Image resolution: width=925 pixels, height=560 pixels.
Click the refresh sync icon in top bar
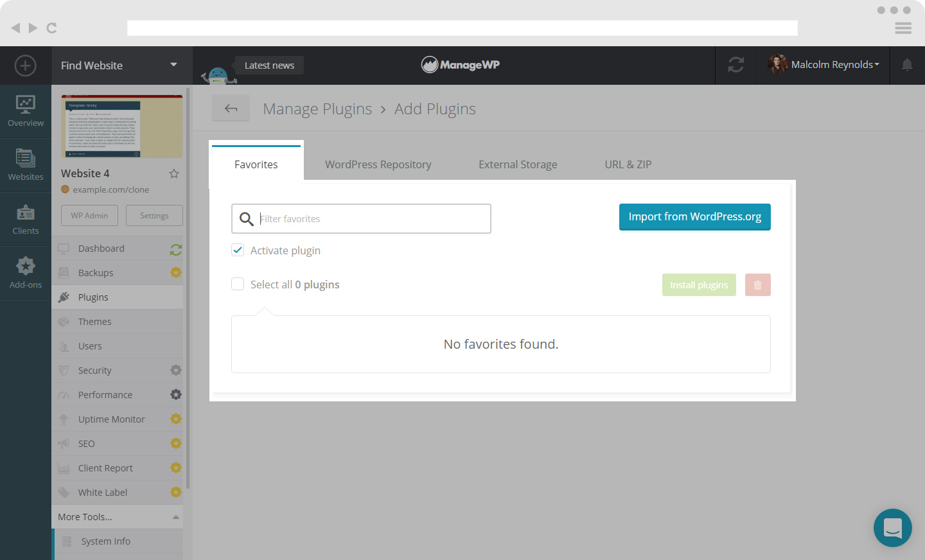tap(736, 65)
